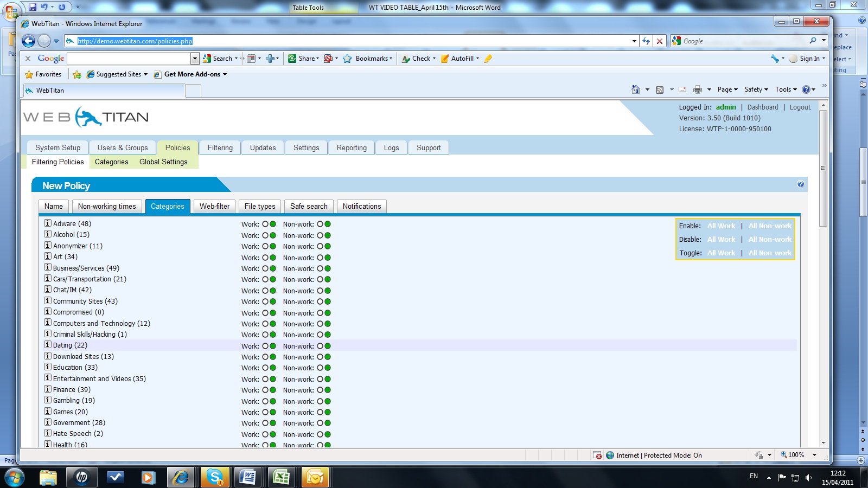Select green Work radio for Alcohol
This screenshot has height=488, width=868.
click(x=273, y=235)
